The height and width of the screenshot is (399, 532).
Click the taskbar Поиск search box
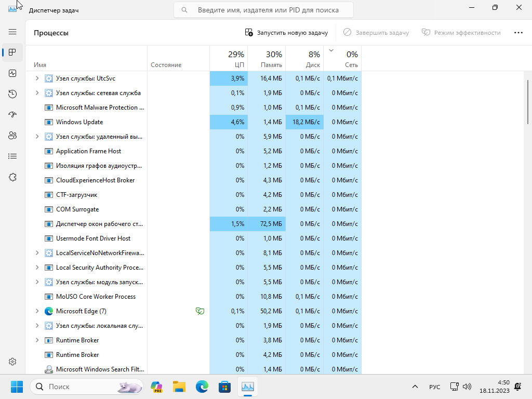[x=87, y=387]
